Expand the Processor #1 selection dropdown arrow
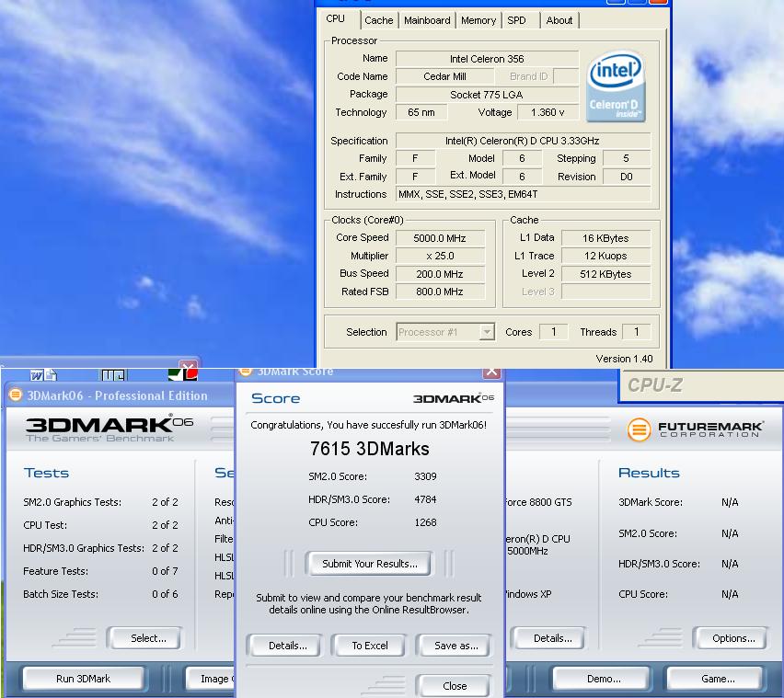Viewport: 784px width, 698px height. point(487,332)
